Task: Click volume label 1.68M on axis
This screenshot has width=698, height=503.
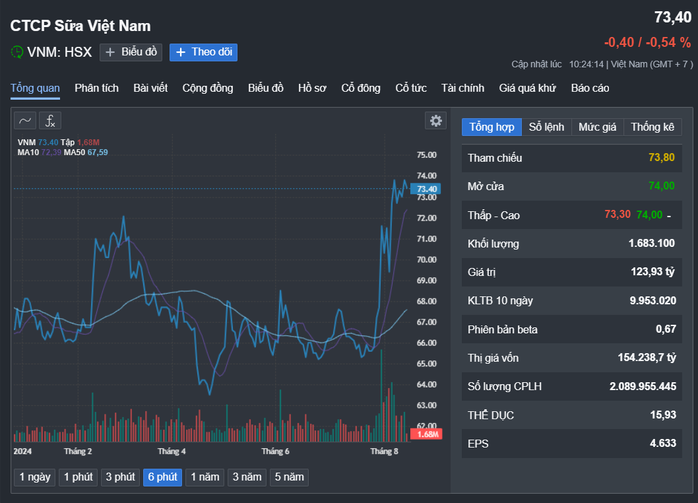Action: coord(426,434)
